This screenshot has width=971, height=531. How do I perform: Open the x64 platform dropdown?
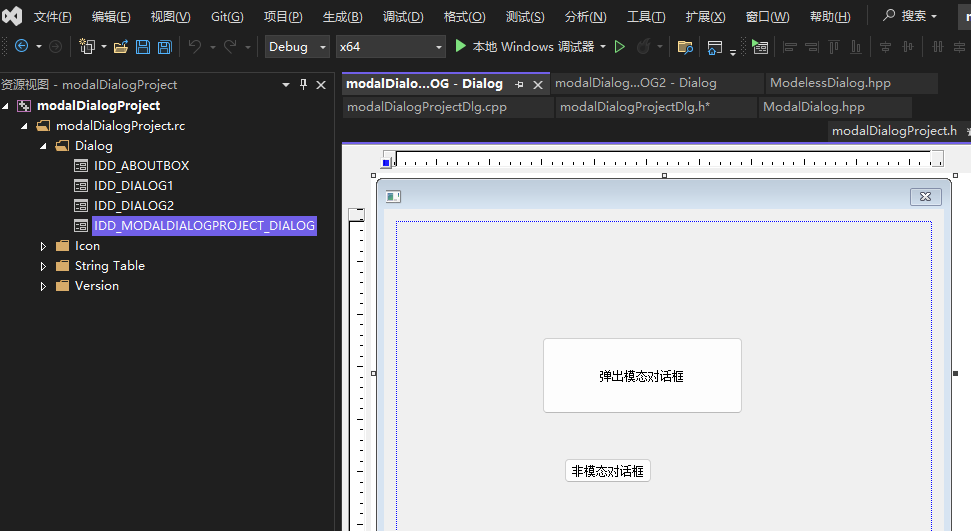391,46
